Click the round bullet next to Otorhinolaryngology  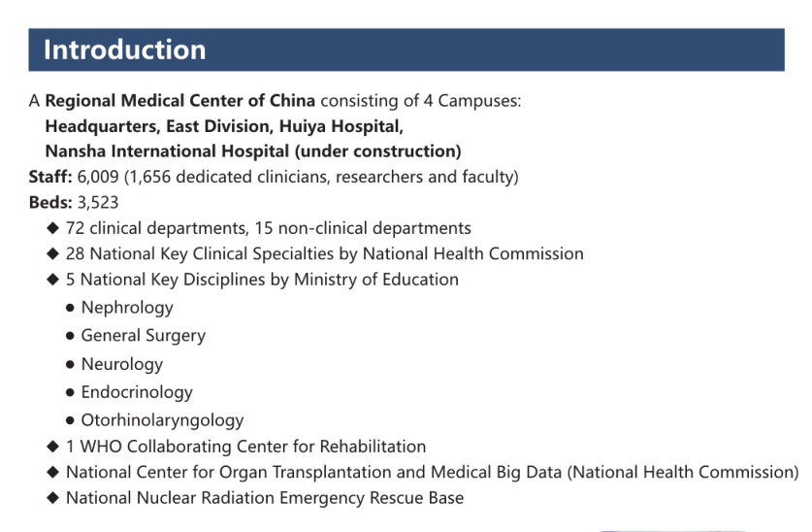pos(70,420)
